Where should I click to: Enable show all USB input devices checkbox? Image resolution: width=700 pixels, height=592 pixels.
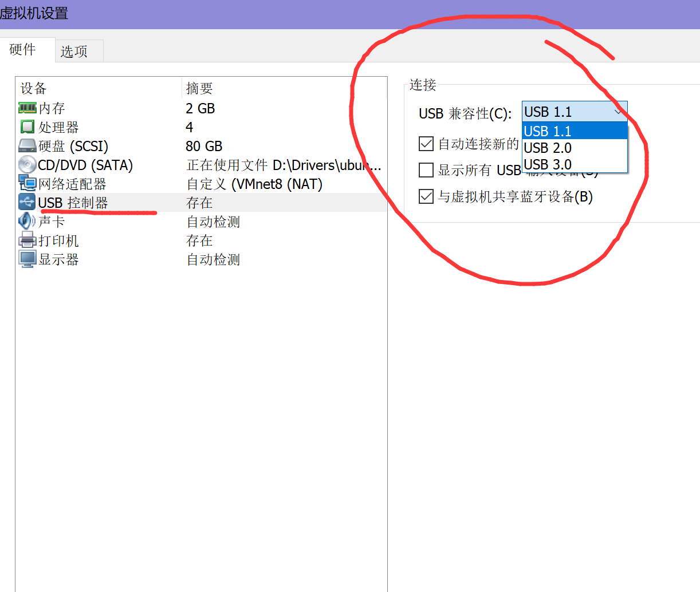[x=426, y=170]
